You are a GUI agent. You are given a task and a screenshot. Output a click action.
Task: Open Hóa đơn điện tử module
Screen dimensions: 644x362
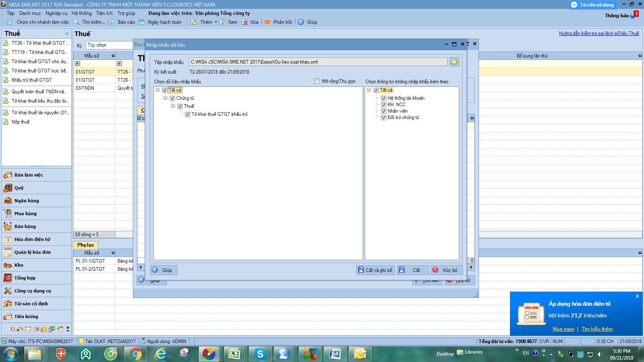[x=37, y=239]
